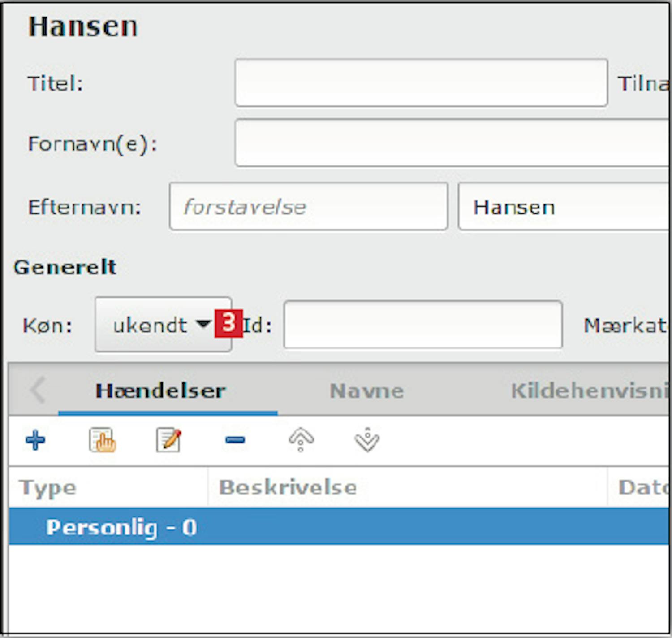Select the Hændelser tab
Screen dimensions: 672x638
[x=160, y=391]
